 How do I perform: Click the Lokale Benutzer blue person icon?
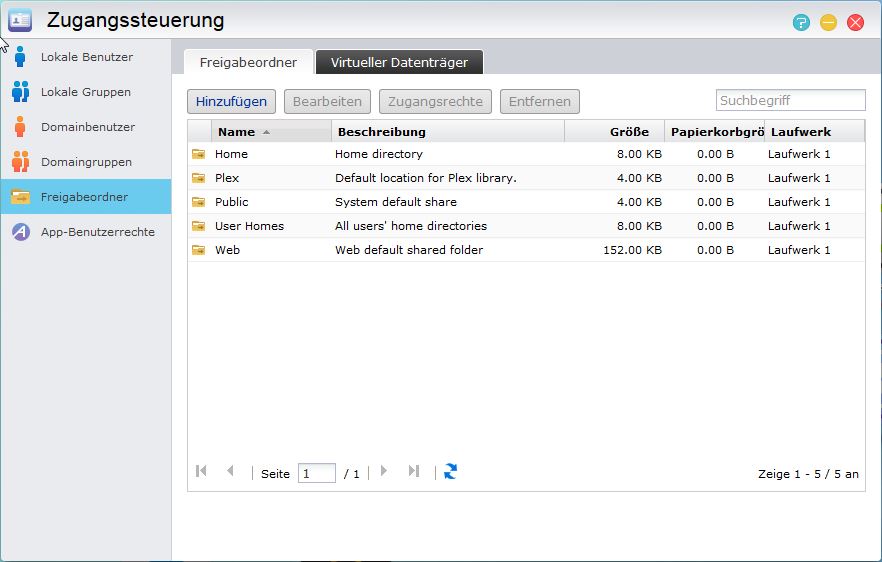(20, 57)
